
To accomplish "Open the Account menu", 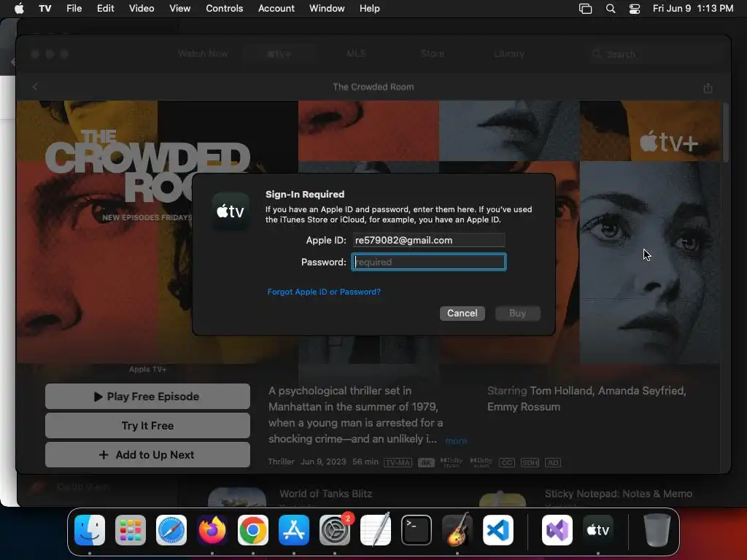I will (276, 8).
